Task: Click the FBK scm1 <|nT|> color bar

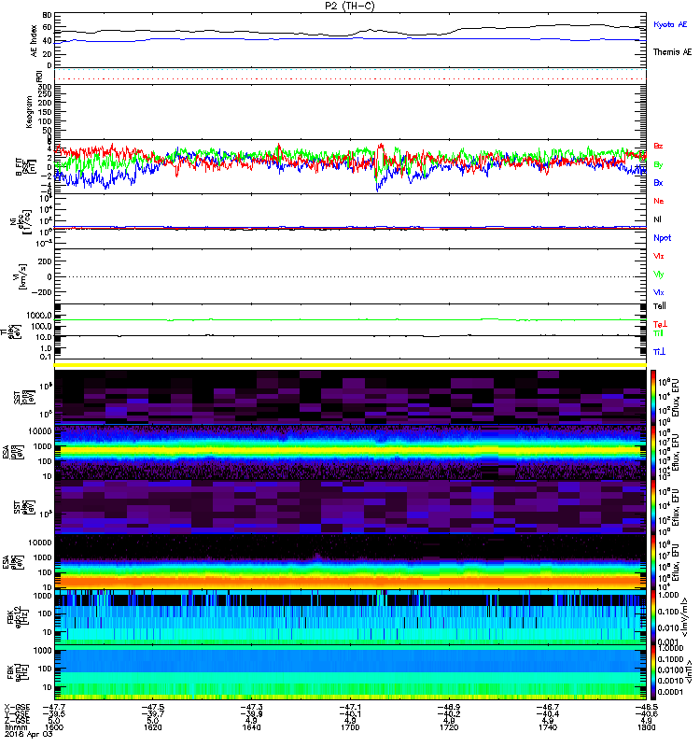Action: [652, 672]
